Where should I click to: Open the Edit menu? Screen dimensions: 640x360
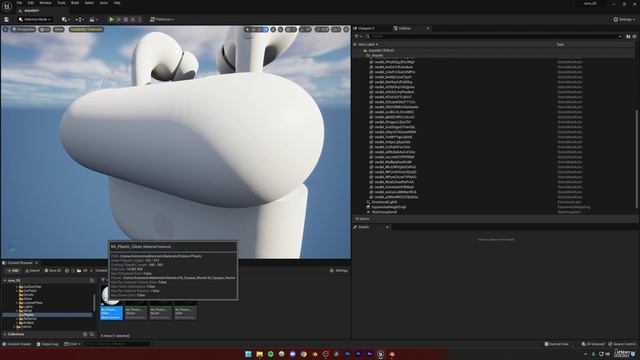click(31, 3)
